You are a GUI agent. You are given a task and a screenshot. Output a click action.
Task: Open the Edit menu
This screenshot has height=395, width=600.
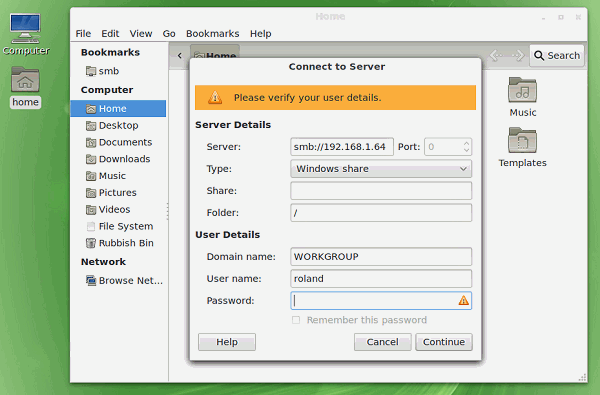click(x=110, y=34)
